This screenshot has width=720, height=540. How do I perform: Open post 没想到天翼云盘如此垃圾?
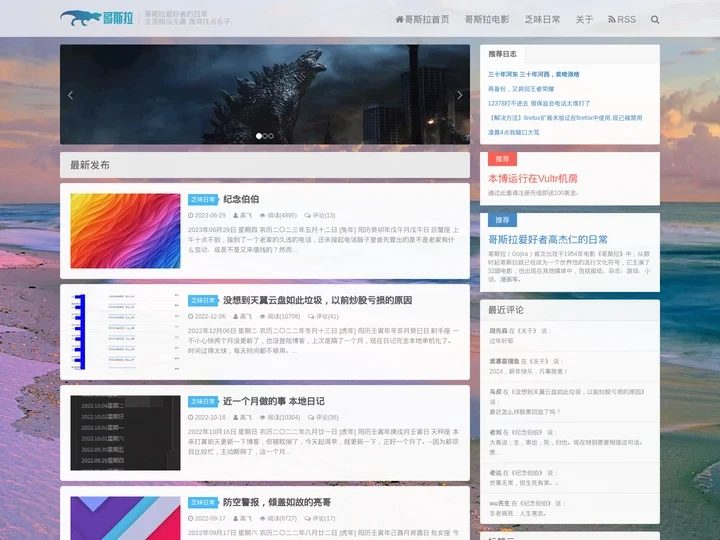pyautogui.click(x=317, y=300)
